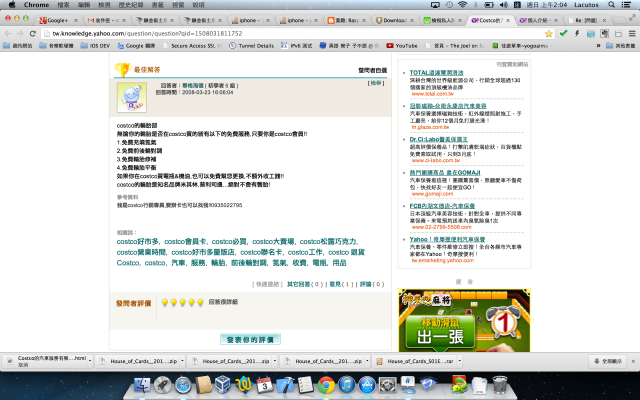Reload the page with the refresh icon

pos(33,33)
